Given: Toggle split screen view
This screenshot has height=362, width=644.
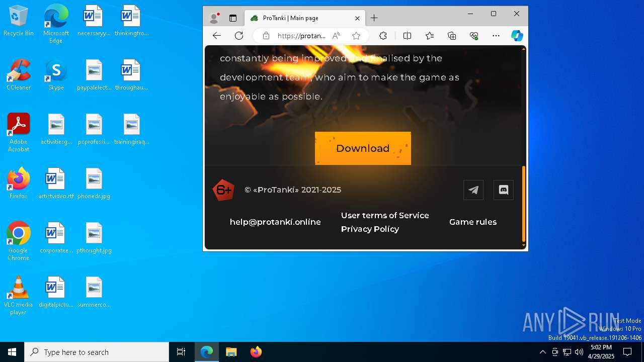Looking at the screenshot, I should 408,36.
